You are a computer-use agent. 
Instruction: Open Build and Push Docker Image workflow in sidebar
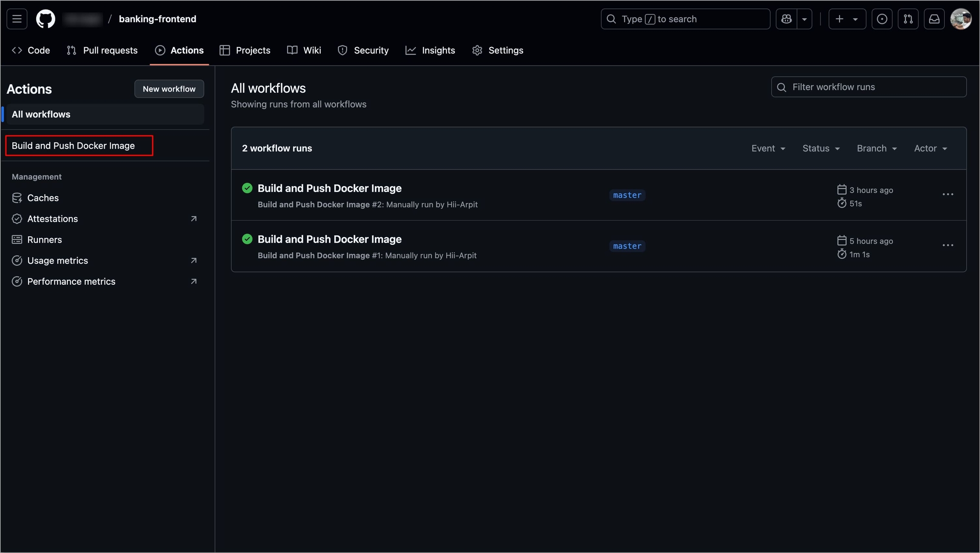coord(74,146)
